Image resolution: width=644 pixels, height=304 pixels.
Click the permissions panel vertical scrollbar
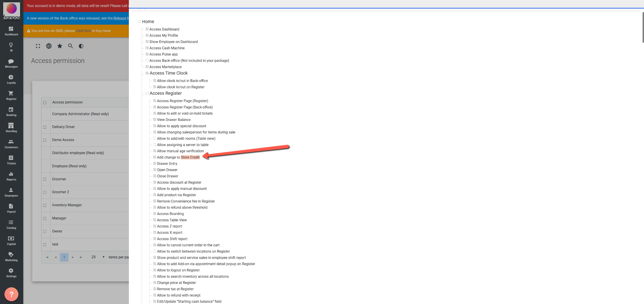coord(642,28)
